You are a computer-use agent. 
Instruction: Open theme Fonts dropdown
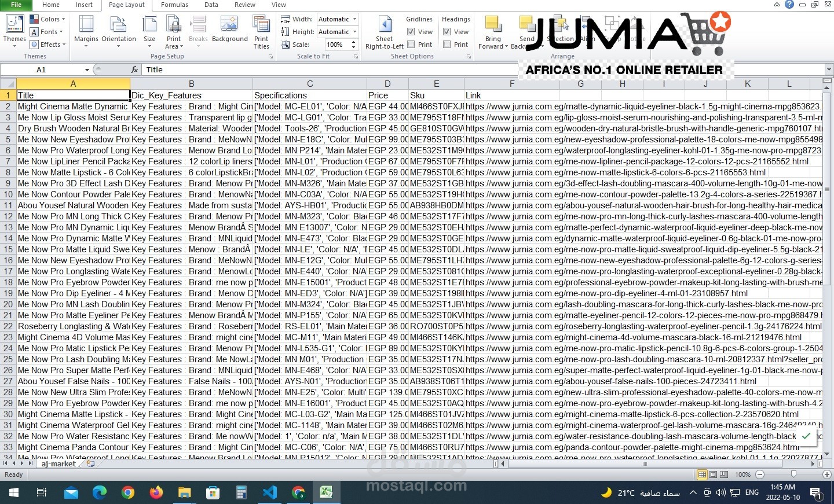[x=47, y=32]
